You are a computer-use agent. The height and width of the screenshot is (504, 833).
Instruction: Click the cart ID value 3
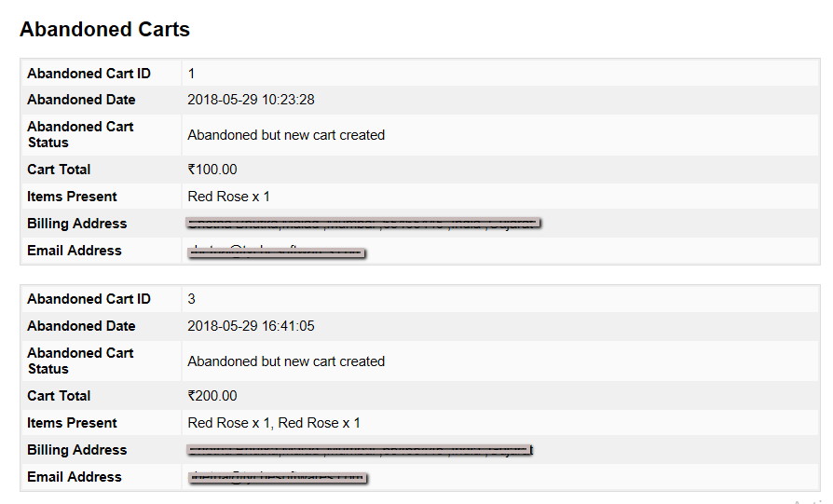(192, 299)
